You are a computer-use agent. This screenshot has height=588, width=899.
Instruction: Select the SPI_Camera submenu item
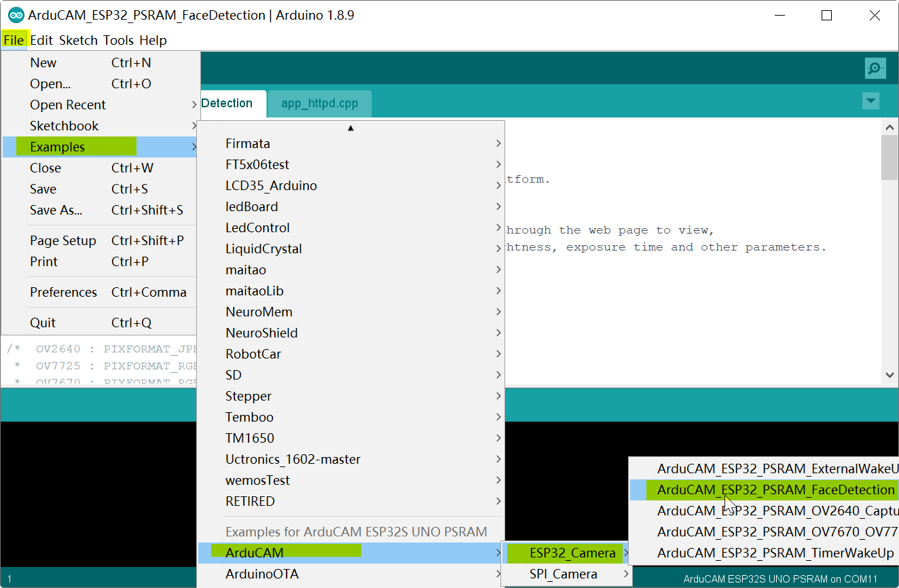(x=566, y=574)
